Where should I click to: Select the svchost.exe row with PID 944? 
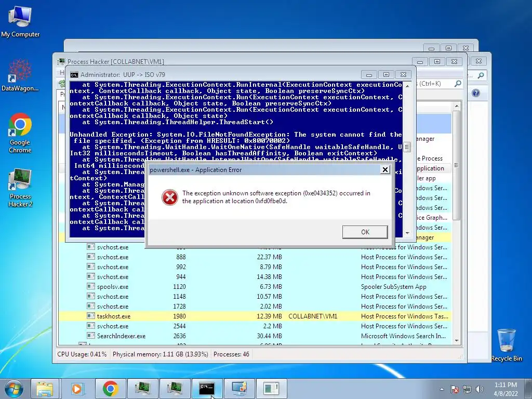click(255, 277)
